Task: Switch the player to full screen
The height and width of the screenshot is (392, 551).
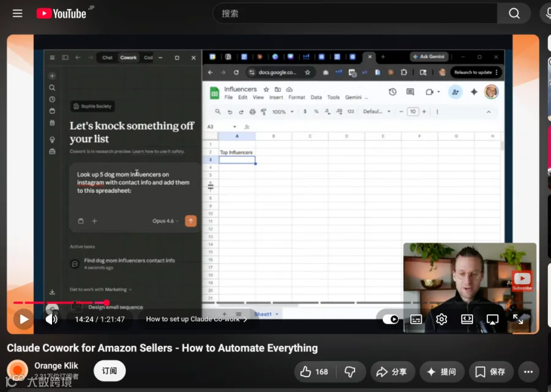Action: tap(517, 319)
